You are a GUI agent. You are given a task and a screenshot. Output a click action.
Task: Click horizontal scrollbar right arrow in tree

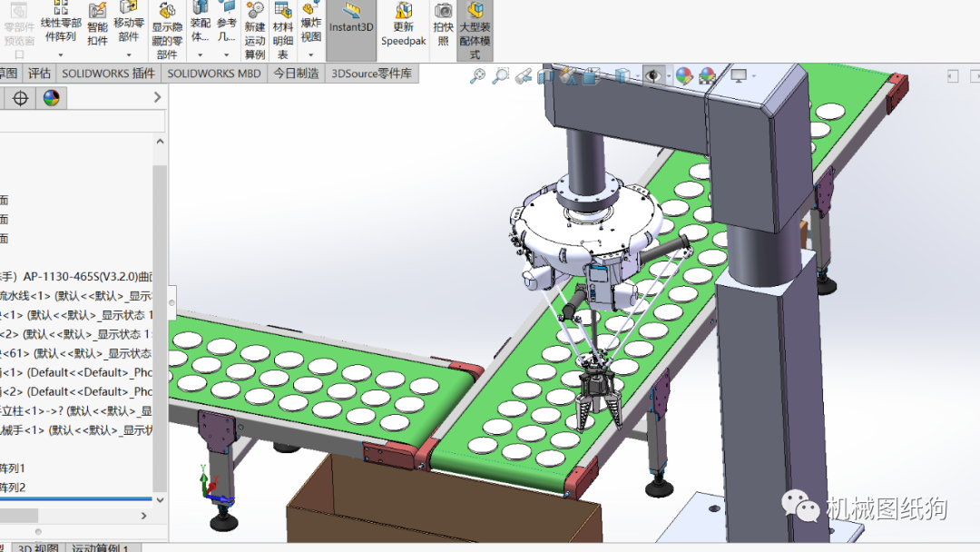pos(143,516)
